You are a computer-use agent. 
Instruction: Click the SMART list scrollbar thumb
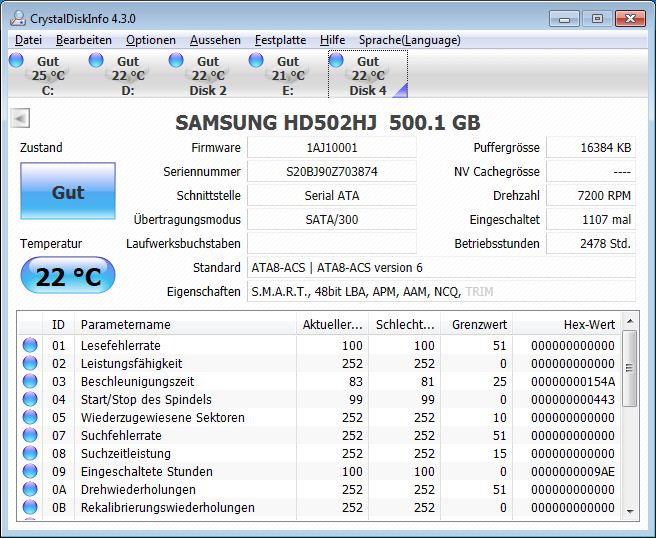[630, 368]
